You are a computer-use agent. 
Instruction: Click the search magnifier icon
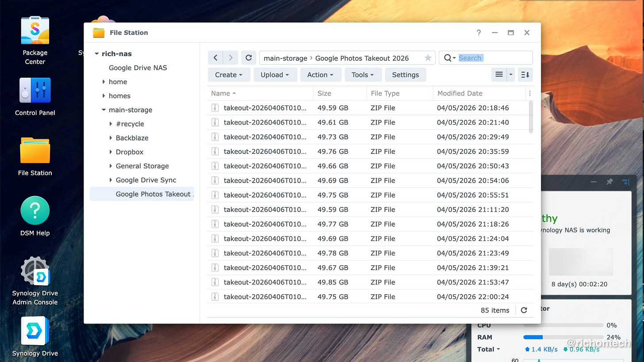click(x=448, y=58)
